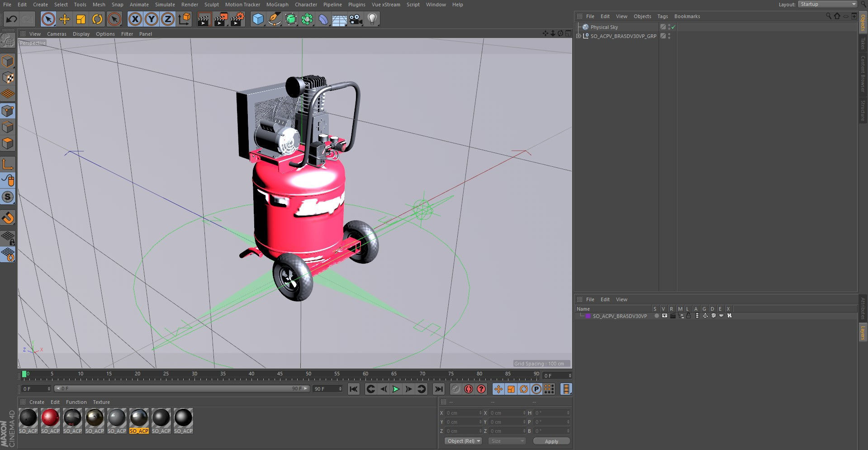Toggle Enable Snap magnet icon
Screen dimensions: 868x450
(x=8, y=218)
